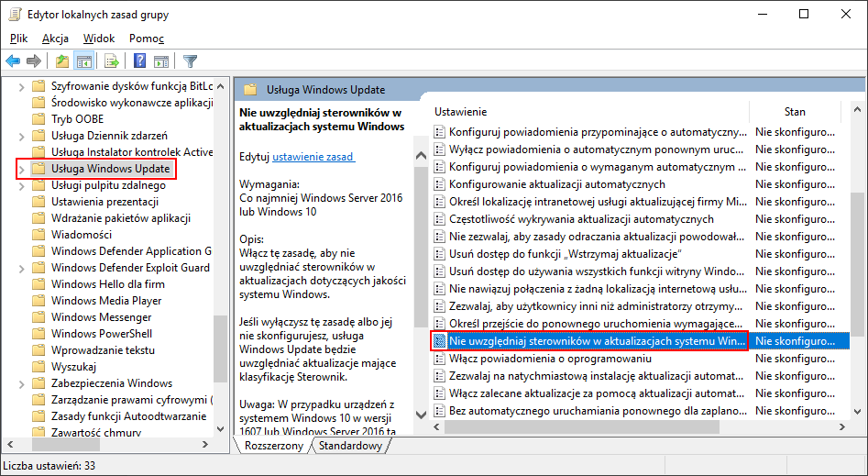Select Zasady funkcji Autoodtwarzanie folder

click(x=129, y=416)
